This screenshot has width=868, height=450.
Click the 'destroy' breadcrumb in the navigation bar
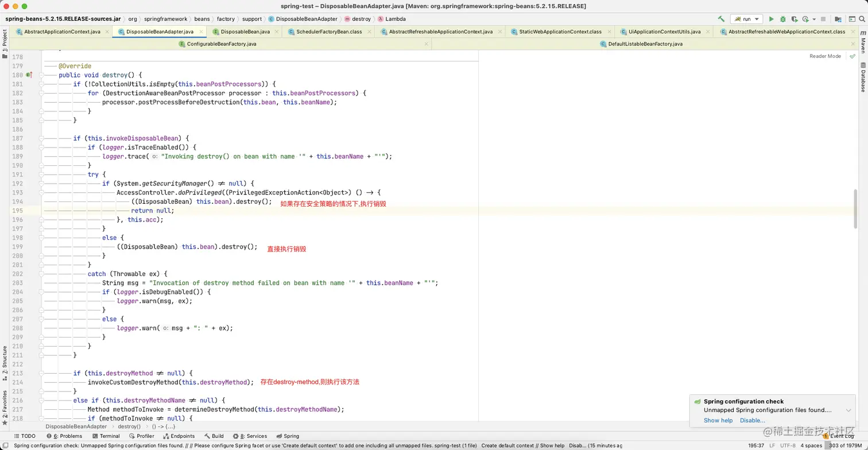click(357, 19)
